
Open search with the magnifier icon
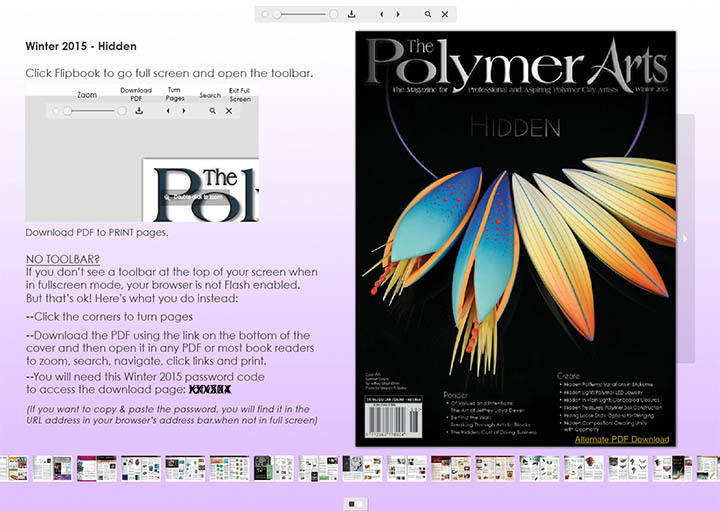coord(428,14)
